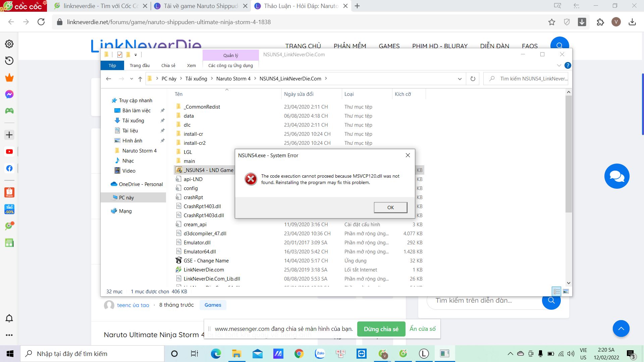
Task: Expand the File Explorer address bar dropdown
Action: tap(460, 78)
